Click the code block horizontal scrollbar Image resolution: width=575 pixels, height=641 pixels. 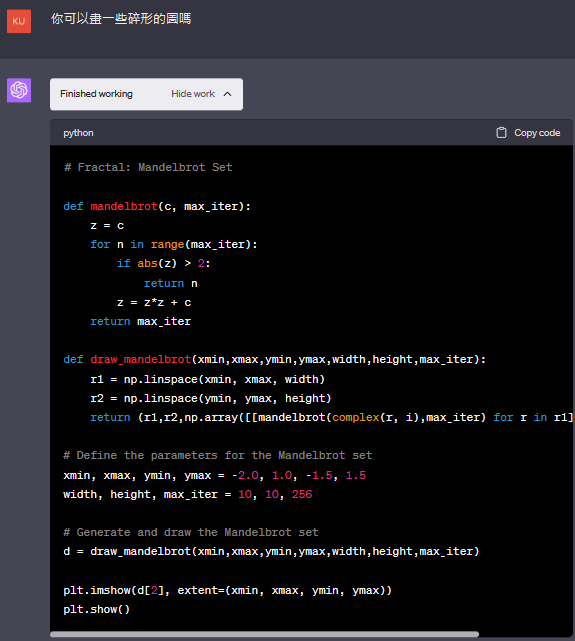[264, 634]
